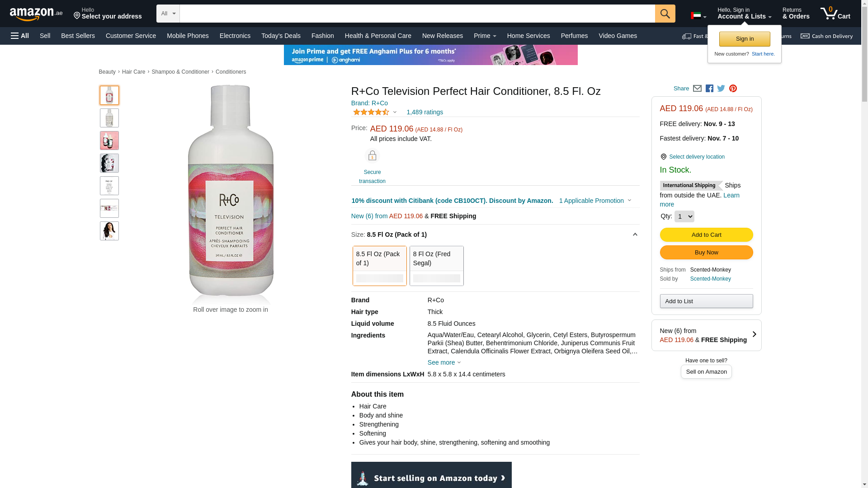Viewport: 868px width, 488px height.
Task: Collapse the Size options section
Action: (x=635, y=235)
